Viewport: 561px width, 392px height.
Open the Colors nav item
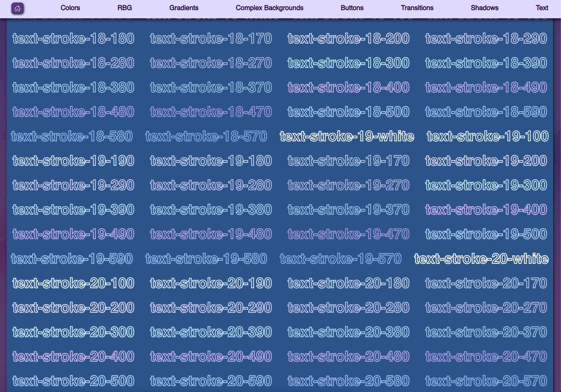click(x=70, y=8)
